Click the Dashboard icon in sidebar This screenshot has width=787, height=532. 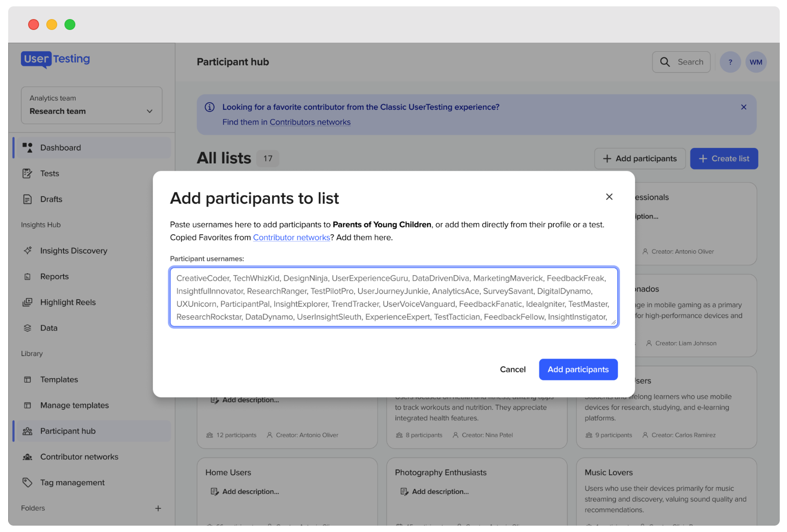[28, 148]
